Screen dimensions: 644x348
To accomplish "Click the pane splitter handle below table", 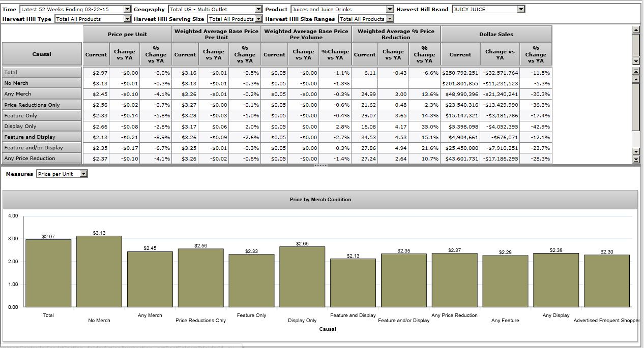I will tap(320, 166).
